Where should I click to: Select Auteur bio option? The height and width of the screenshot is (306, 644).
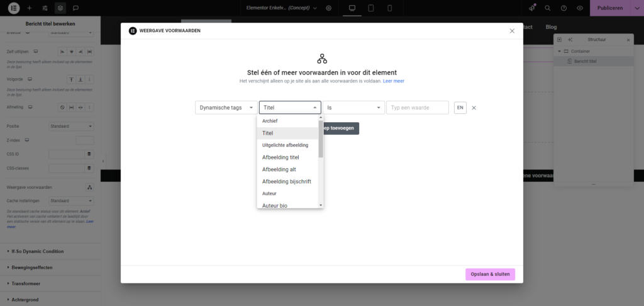pyautogui.click(x=287, y=206)
